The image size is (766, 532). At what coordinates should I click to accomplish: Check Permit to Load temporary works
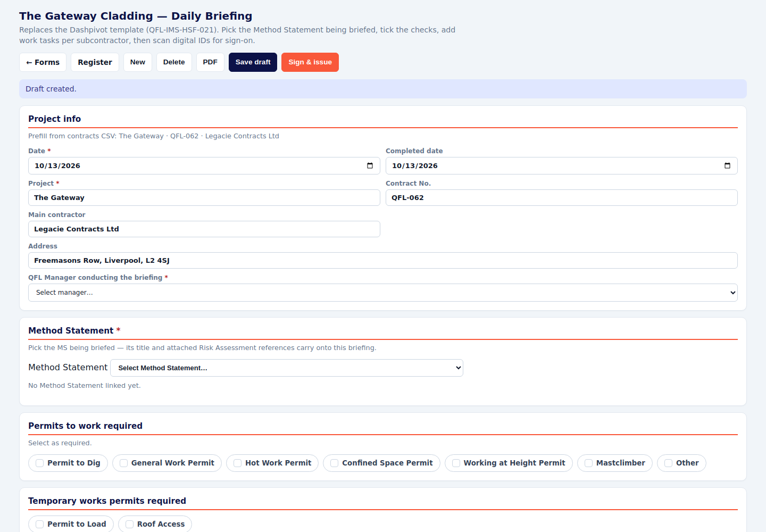pos(40,524)
